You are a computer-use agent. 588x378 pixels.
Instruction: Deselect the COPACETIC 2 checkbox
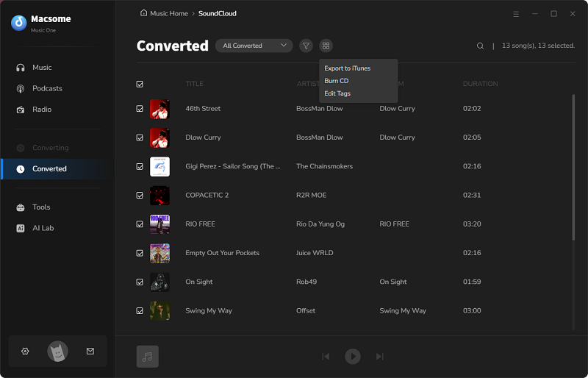pos(140,196)
